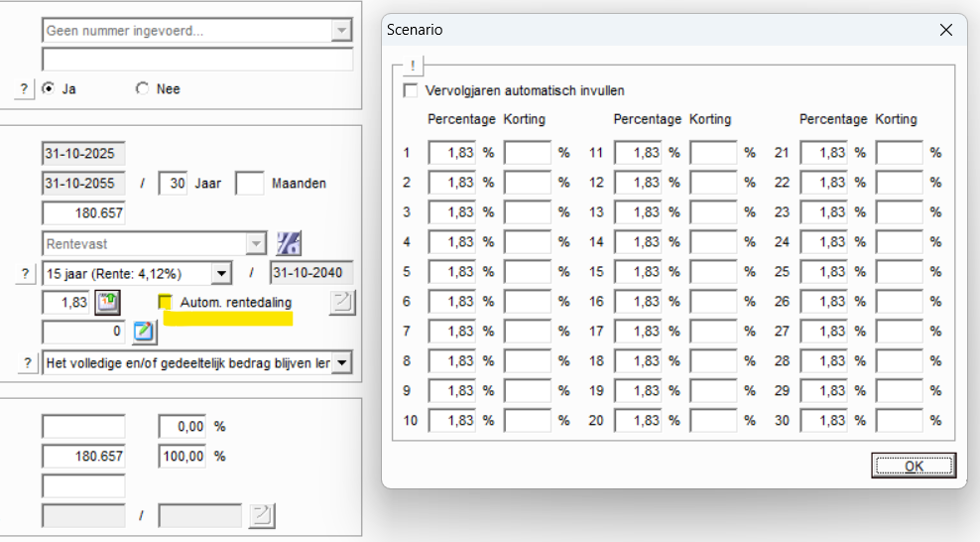The image size is (980, 542).
Task: Click the question mark button beside Ja
Action: pyautogui.click(x=25, y=89)
